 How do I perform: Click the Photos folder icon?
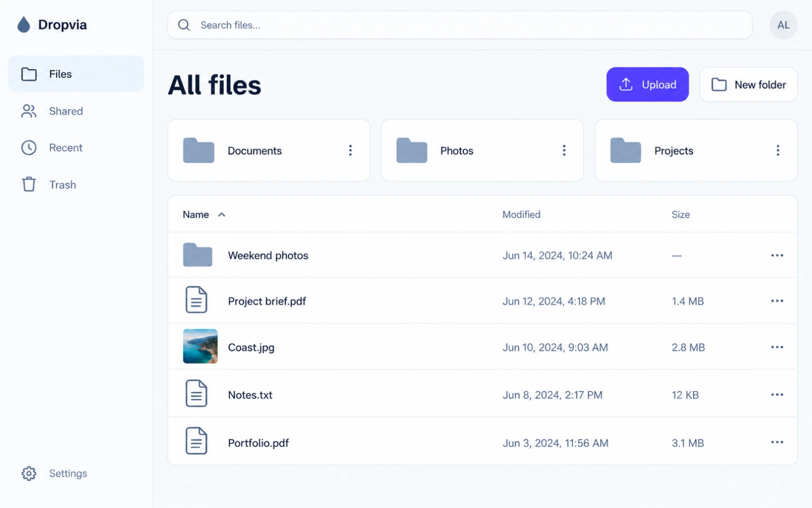pos(412,150)
